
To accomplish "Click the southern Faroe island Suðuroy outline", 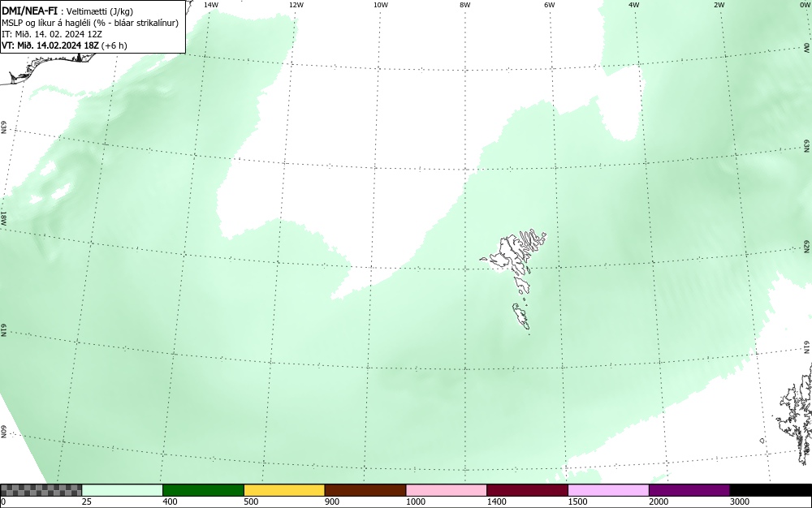I will (x=521, y=316).
